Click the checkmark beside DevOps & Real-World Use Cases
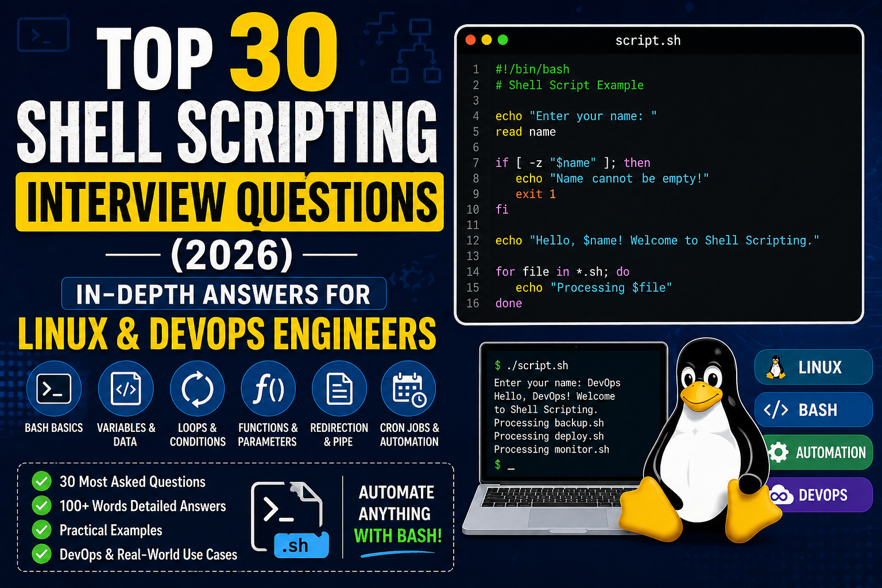The height and width of the screenshot is (588, 882). click(41, 554)
